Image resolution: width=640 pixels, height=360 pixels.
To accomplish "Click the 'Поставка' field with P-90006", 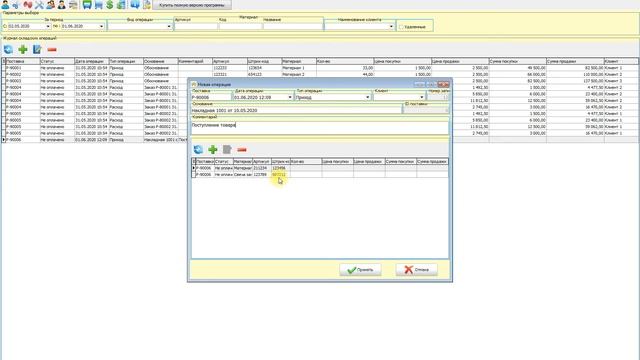I will 211,98.
